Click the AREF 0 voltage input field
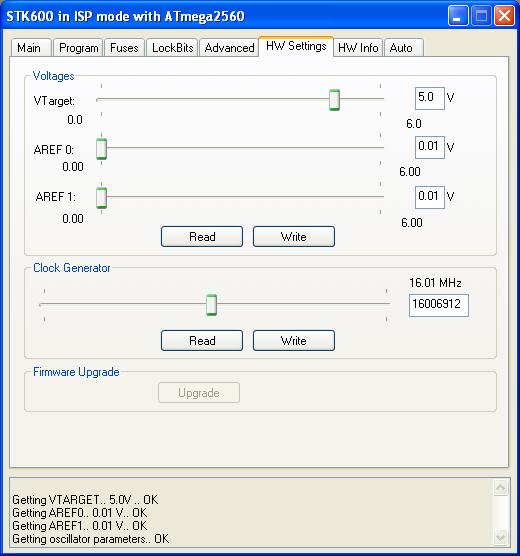The height and width of the screenshot is (556, 520). 430,147
